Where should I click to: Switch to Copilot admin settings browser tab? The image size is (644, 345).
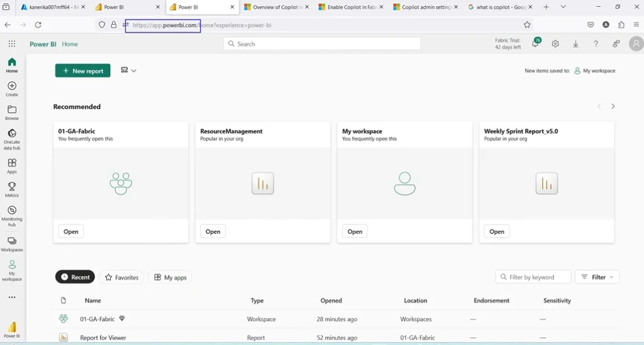coord(425,7)
